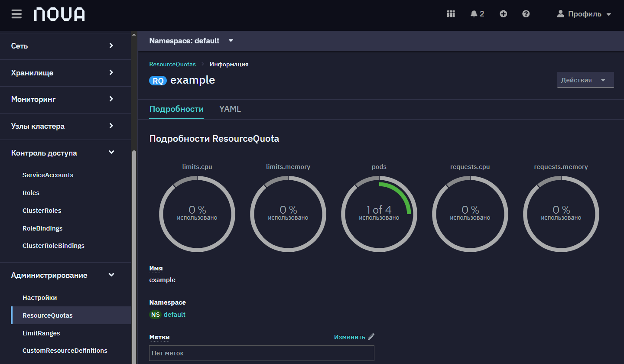Click the Информация breadcrumb text
Viewport: 624px width, 364px height.
(x=229, y=64)
